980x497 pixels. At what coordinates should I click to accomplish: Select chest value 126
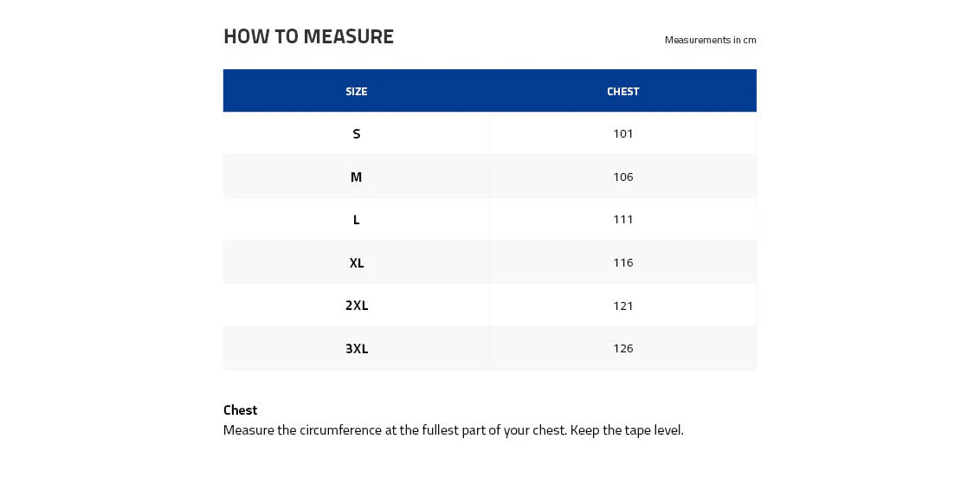click(623, 348)
